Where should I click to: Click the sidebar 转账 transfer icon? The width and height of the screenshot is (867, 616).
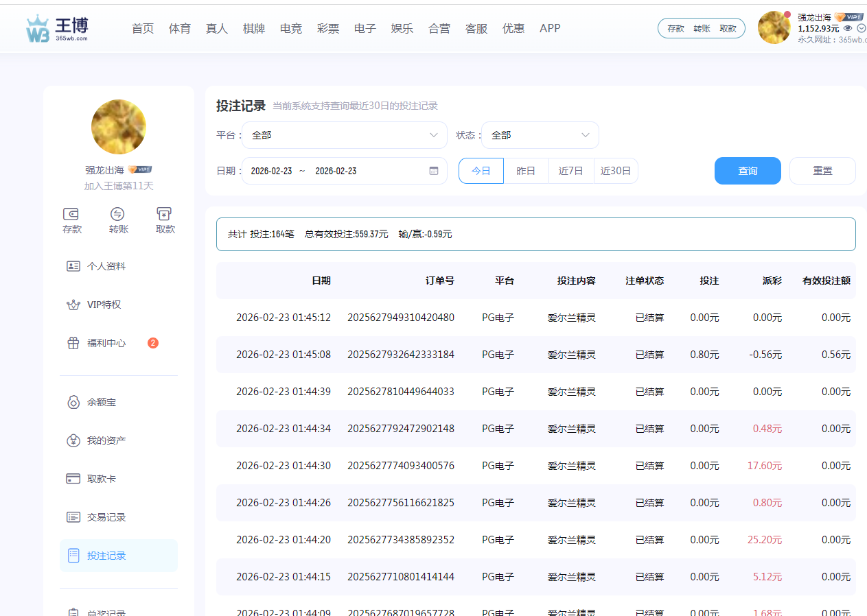(x=118, y=214)
